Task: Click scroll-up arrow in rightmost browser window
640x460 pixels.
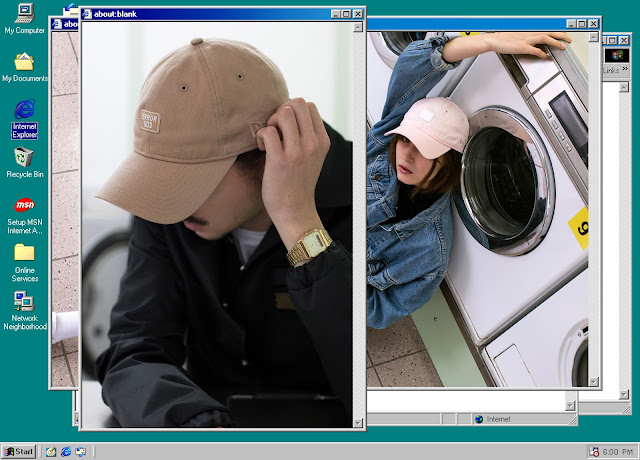Action: click(624, 87)
